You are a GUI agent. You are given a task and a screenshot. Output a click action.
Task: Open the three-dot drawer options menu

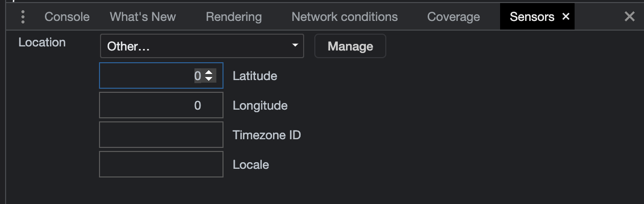point(22,17)
